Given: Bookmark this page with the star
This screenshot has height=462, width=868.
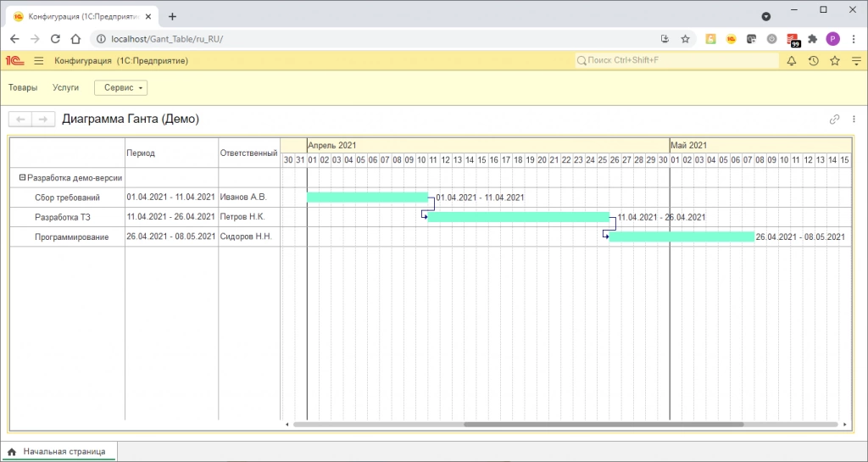Looking at the screenshot, I should point(685,39).
